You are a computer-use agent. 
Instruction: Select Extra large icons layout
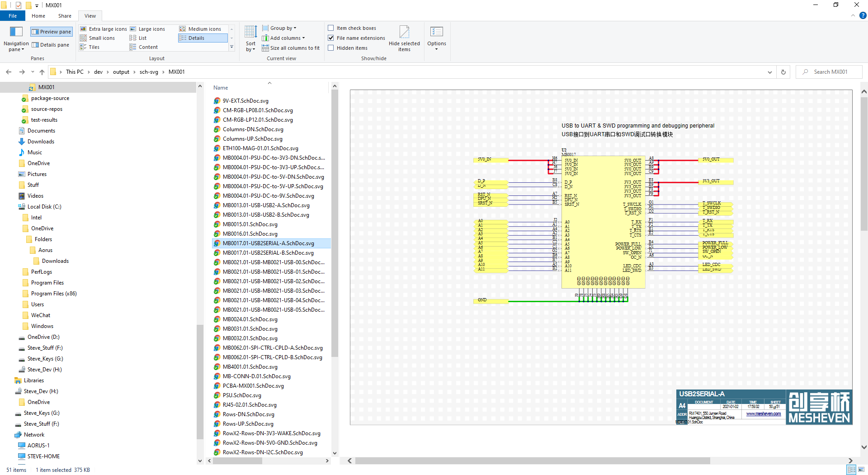click(104, 29)
